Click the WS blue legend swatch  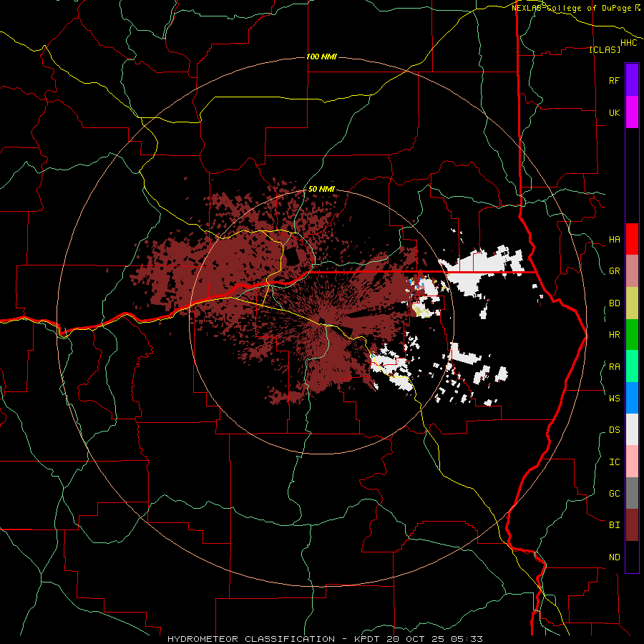pyautogui.click(x=632, y=398)
